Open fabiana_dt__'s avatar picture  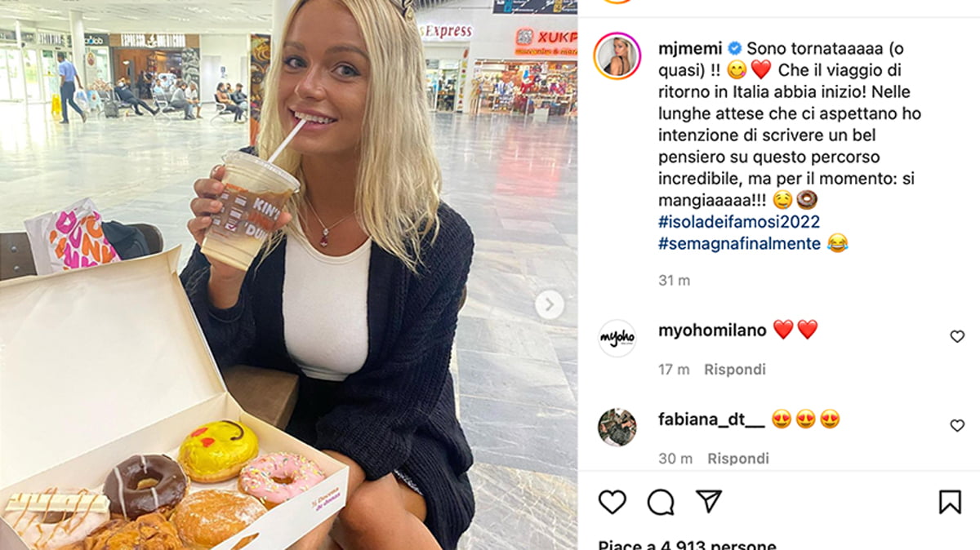[617, 427]
